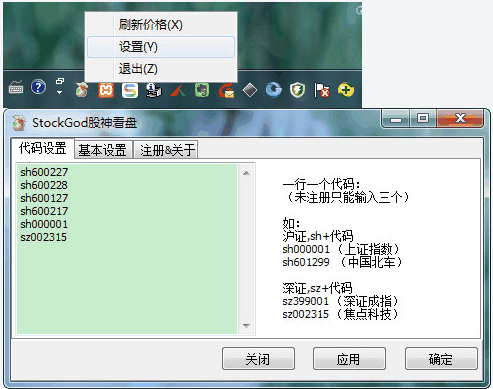Click the green shield security tray icon

click(x=298, y=90)
